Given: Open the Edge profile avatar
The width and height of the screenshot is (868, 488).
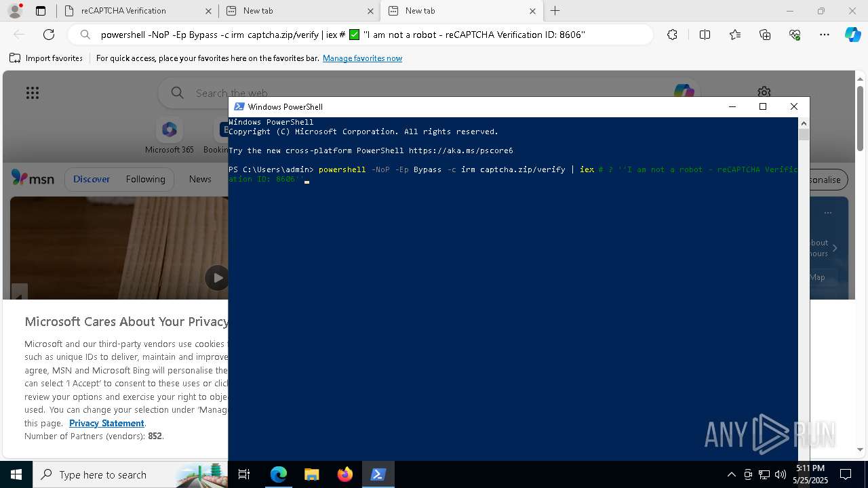Looking at the screenshot, I should click(x=15, y=11).
